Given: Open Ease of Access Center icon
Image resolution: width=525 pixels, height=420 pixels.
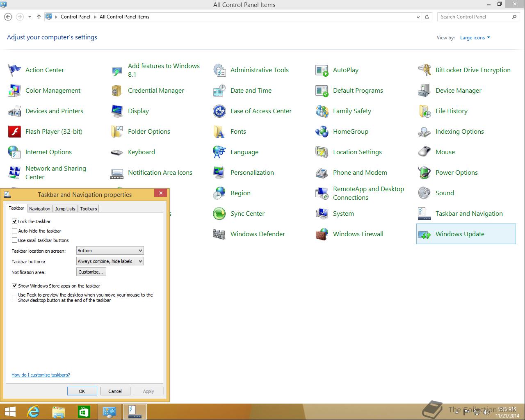Looking at the screenshot, I should 219,111.
